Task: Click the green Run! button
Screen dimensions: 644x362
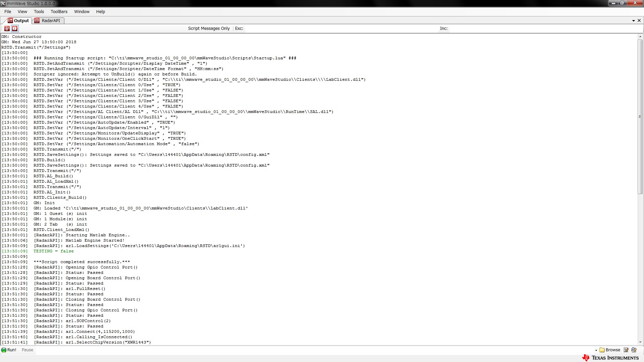Action: (x=9, y=350)
